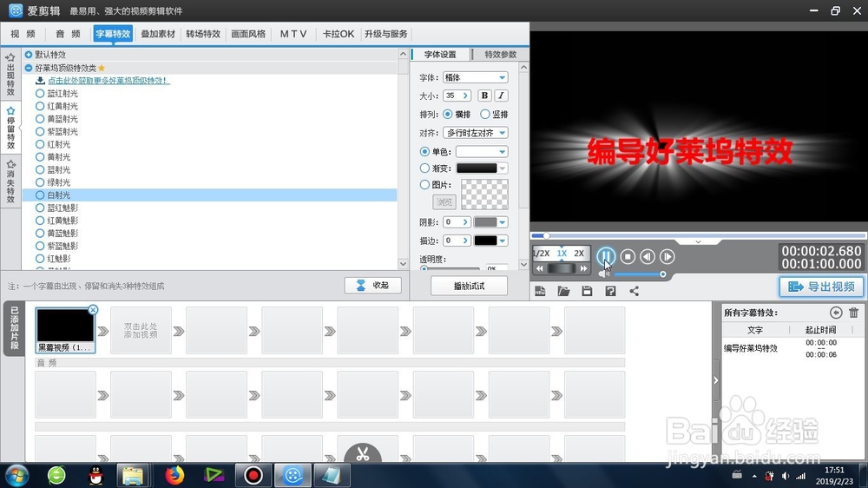
Task: Remove the 黑幕视频 clip with its X
Action: 93,310
